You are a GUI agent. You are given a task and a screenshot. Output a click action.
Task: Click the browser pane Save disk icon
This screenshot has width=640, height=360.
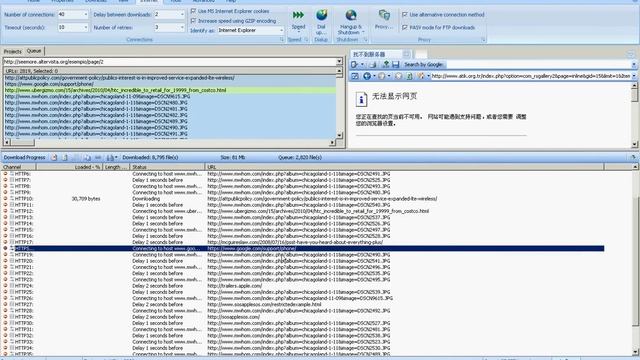coord(396,64)
